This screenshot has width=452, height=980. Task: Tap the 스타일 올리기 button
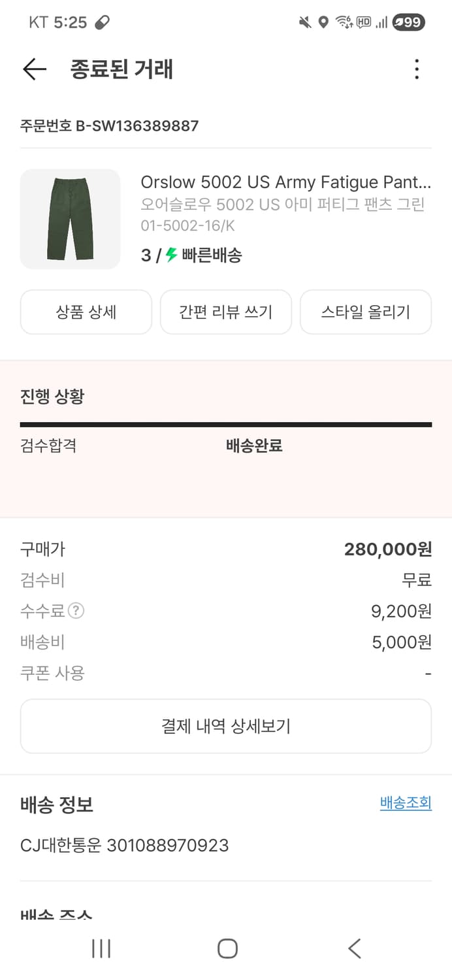[x=366, y=312]
